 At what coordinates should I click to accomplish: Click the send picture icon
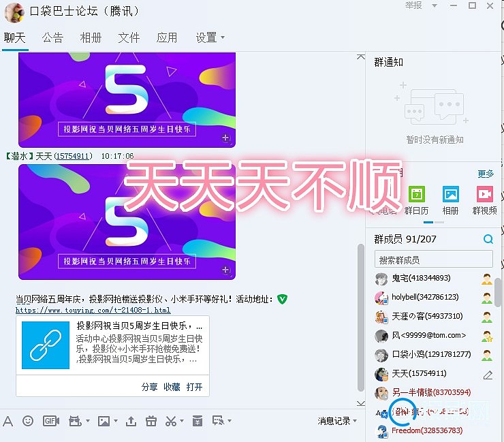coord(104,421)
